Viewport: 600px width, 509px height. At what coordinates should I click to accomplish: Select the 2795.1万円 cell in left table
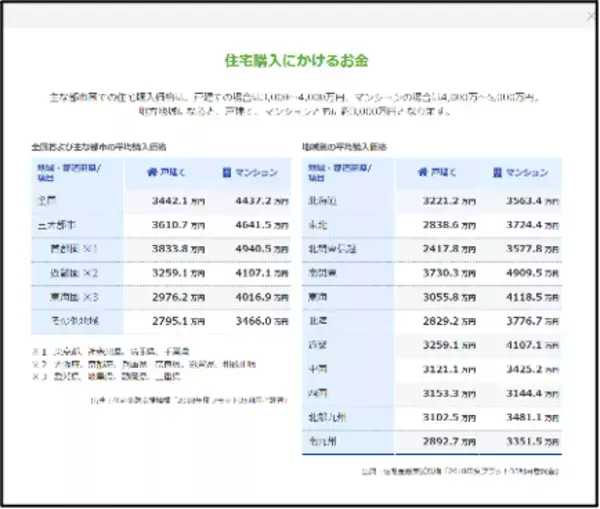(178, 321)
